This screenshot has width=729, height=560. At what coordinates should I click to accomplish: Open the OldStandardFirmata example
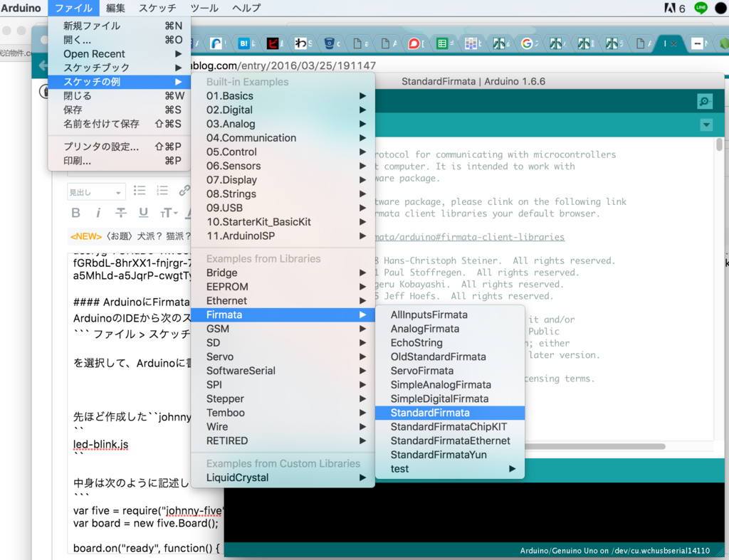450,357
